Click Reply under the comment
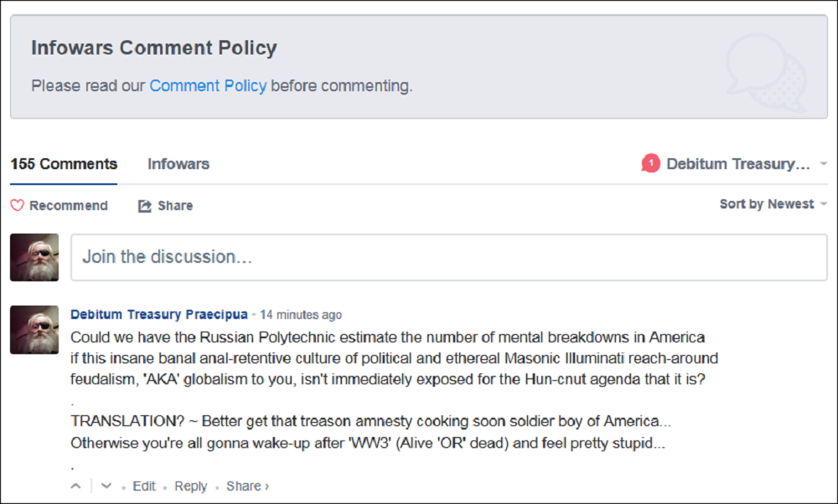This screenshot has height=504, width=838. point(190,486)
